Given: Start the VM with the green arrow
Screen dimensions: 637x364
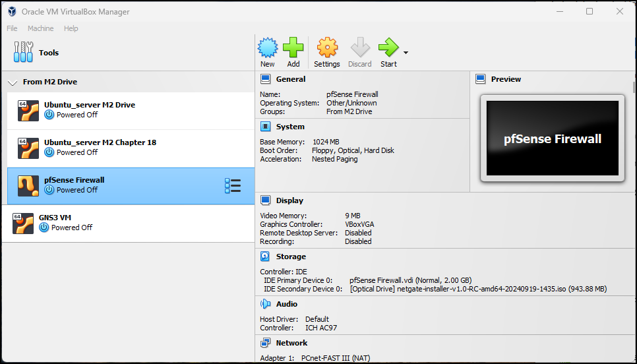Looking at the screenshot, I should pyautogui.click(x=388, y=47).
